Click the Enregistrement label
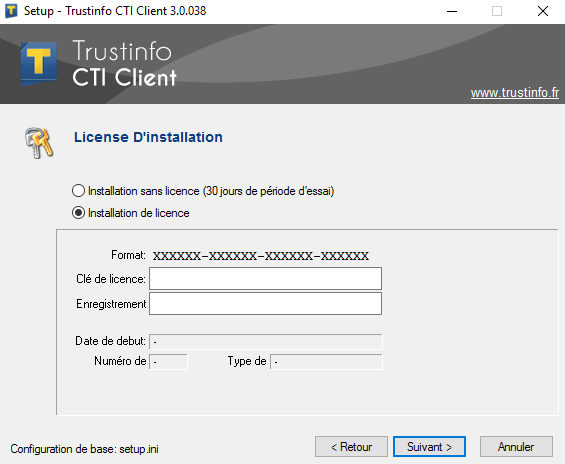 click(x=111, y=304)
